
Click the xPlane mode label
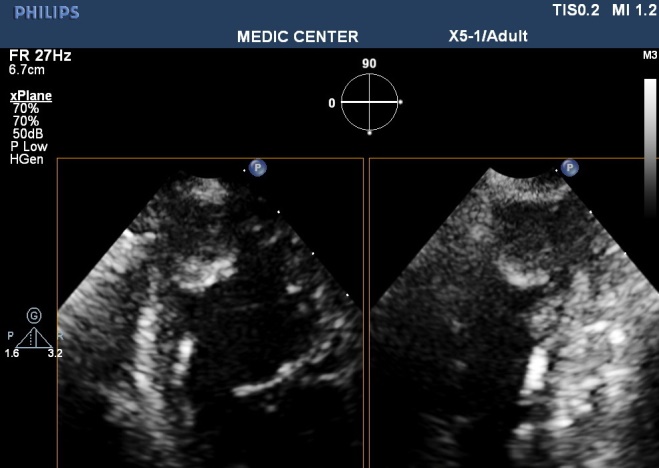(x=30, y=96)
